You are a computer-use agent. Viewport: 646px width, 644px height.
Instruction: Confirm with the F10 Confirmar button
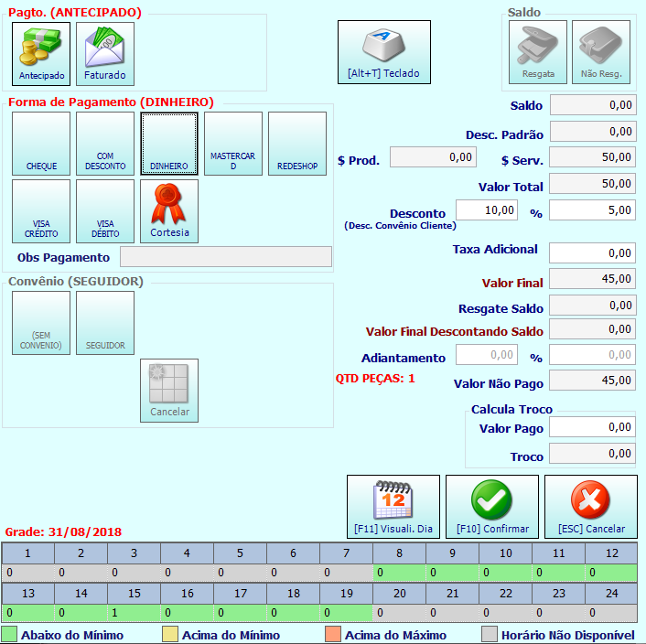click(x=492, y=507)
